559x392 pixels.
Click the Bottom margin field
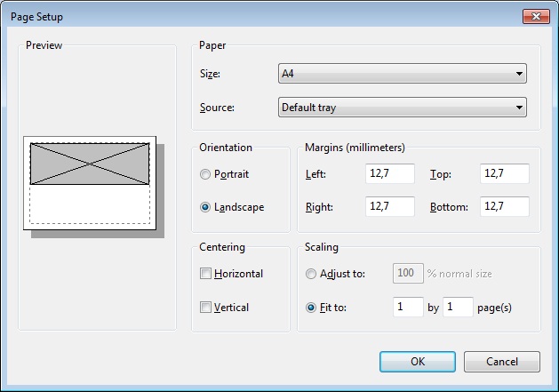pyautogui.click(x=504, y=207)
